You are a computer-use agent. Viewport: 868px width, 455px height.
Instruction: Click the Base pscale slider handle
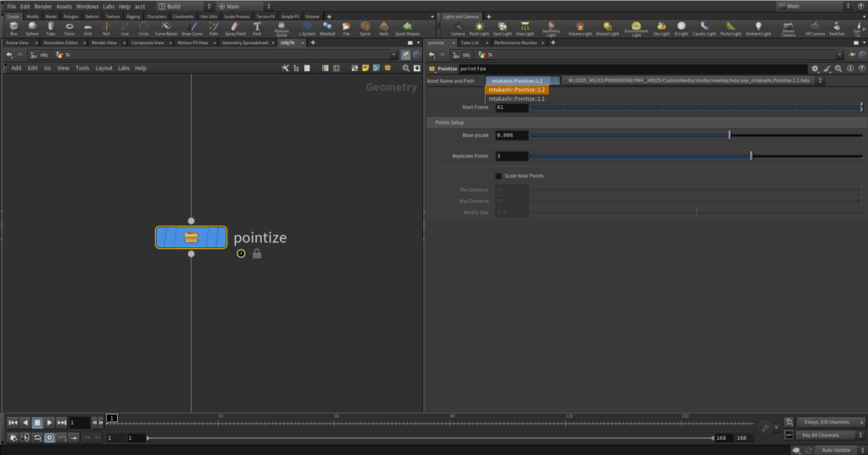[730, 135]
